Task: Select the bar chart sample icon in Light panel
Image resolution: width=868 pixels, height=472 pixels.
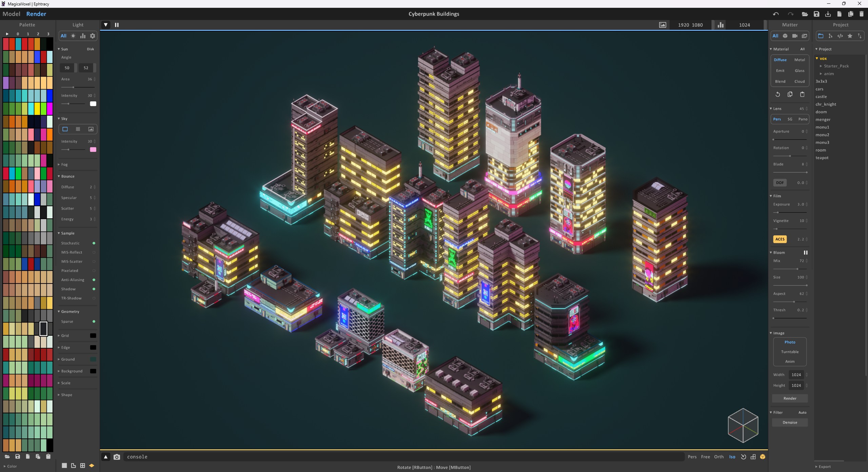Action: pos(83,36)
